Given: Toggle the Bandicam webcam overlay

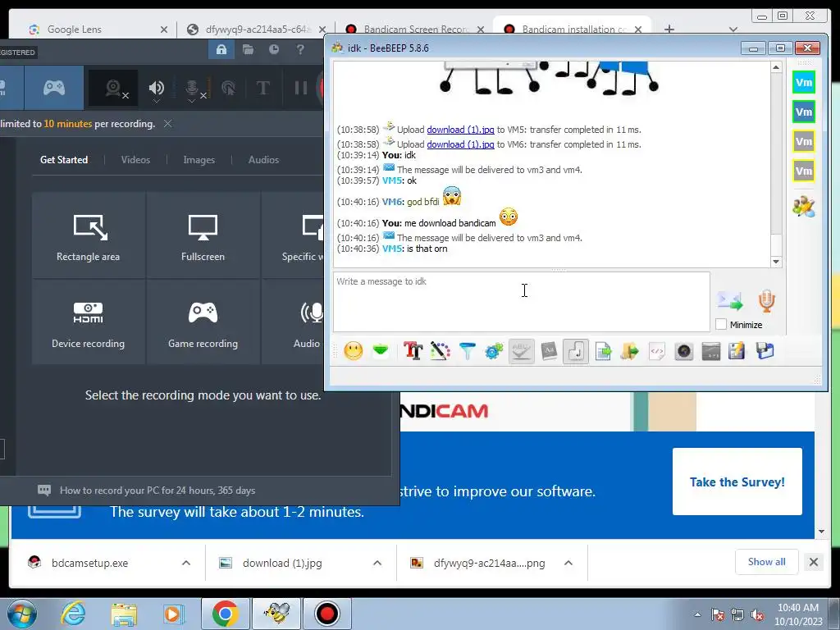Looking at the screenshot, I should click(113, 88).
